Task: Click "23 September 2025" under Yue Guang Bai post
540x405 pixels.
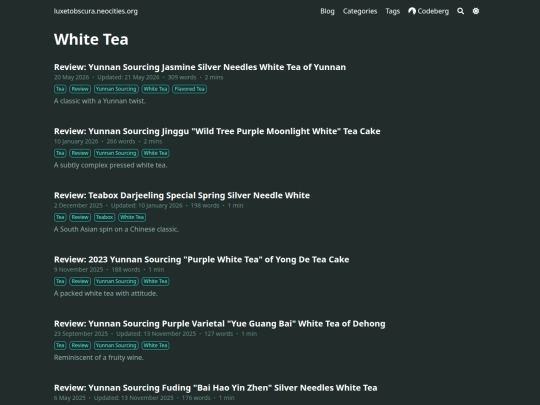Action: (x=81, y=334)
